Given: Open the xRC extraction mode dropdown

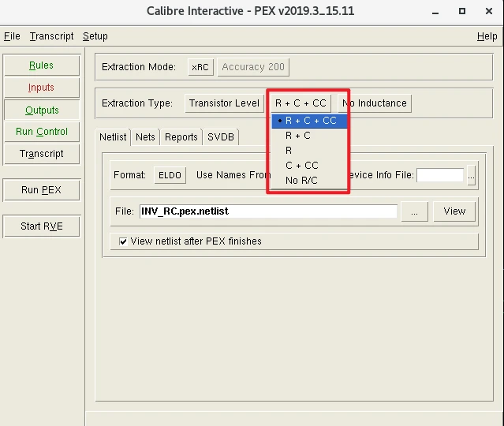Looking at the screenshot, I should point(200,67).
